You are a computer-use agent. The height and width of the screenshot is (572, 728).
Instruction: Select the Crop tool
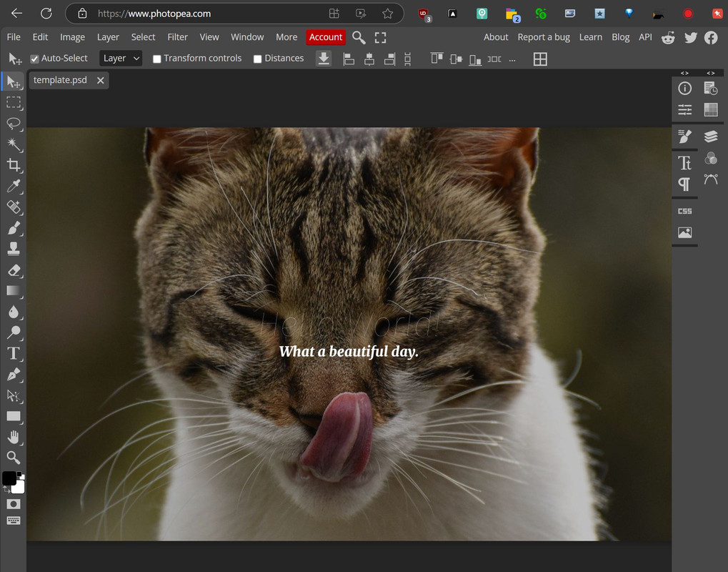13,165
